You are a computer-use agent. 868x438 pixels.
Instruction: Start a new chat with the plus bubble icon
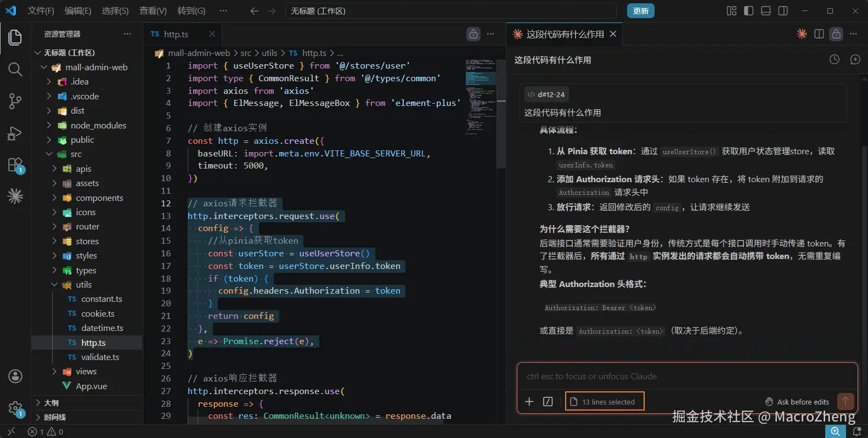tap(855, 59)
